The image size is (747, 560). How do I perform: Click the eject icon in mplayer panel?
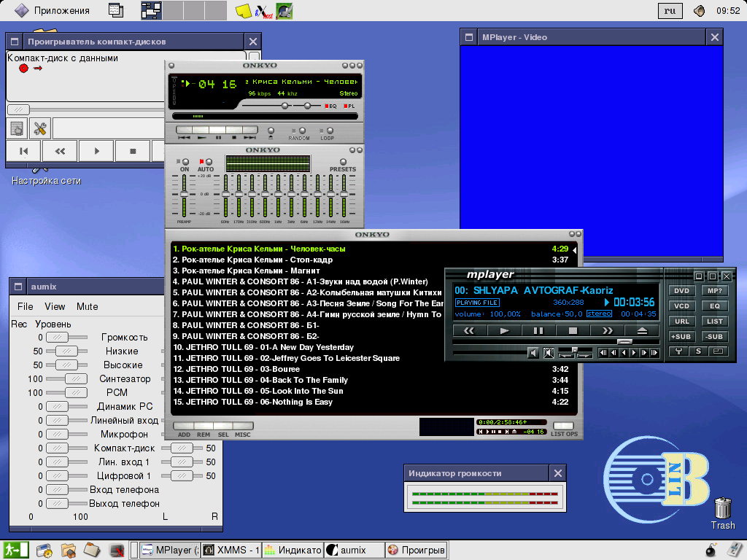point(642,330)
